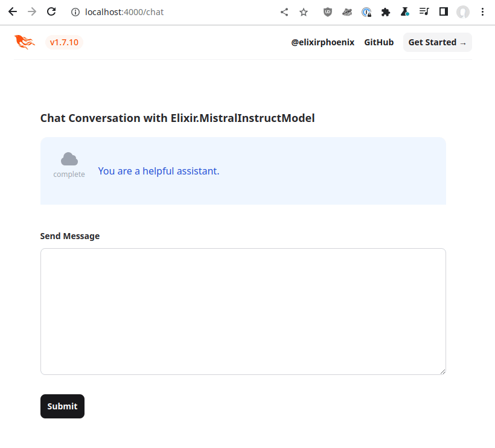The width and height of the screenshot is (495, 448).
Task: Open the GitHub link in header
Action: coord(378,42)
